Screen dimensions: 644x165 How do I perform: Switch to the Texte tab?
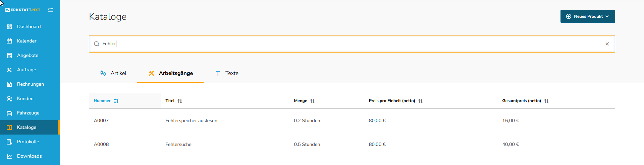point(227,73)
